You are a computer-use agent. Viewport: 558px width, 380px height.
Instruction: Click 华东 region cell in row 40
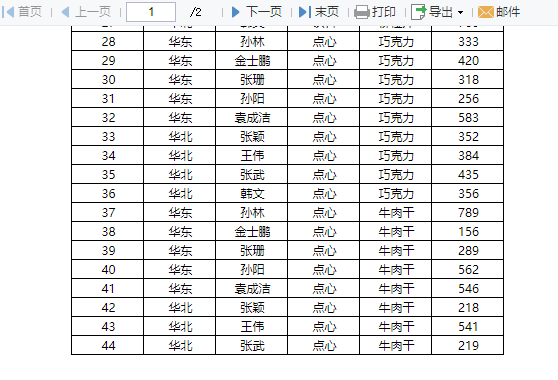(x=179, y=269)
